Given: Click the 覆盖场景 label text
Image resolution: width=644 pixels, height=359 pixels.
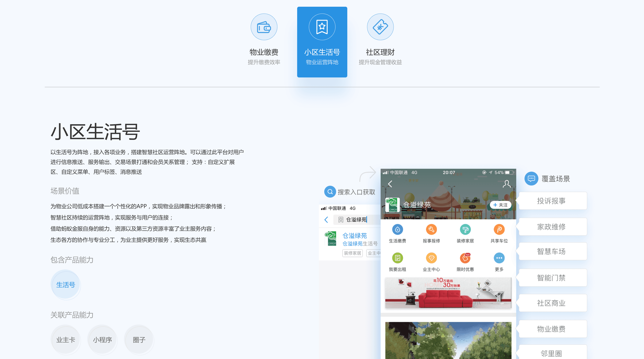Looking at the screenshot, I should click(x=555, y=179).
